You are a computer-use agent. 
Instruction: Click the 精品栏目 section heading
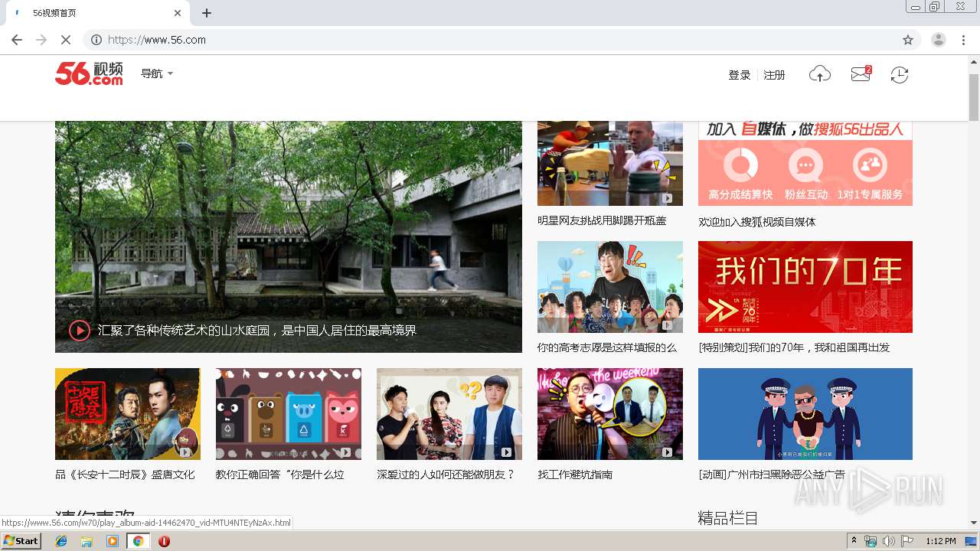[728, 518]
